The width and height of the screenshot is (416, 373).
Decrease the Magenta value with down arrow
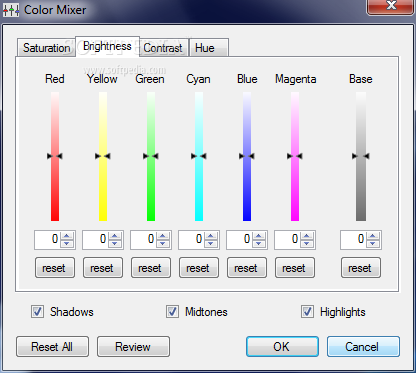point(307,243)
